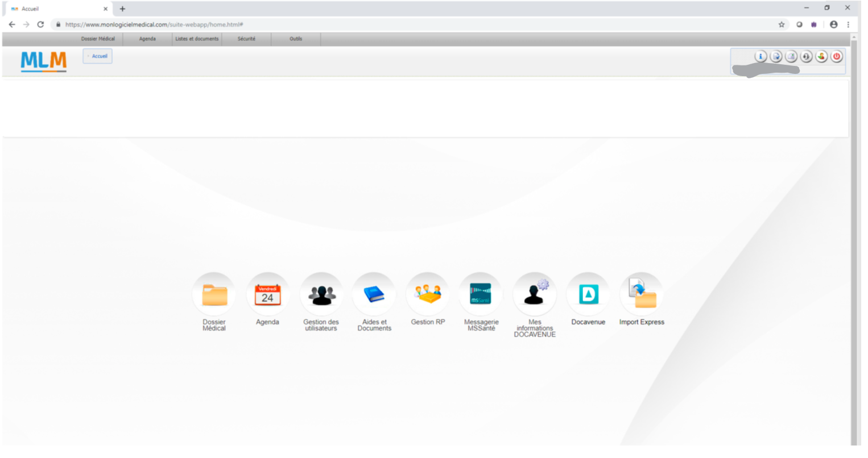
Task: Launch the Docavenue app icon
Action: [x=588, y=294]
